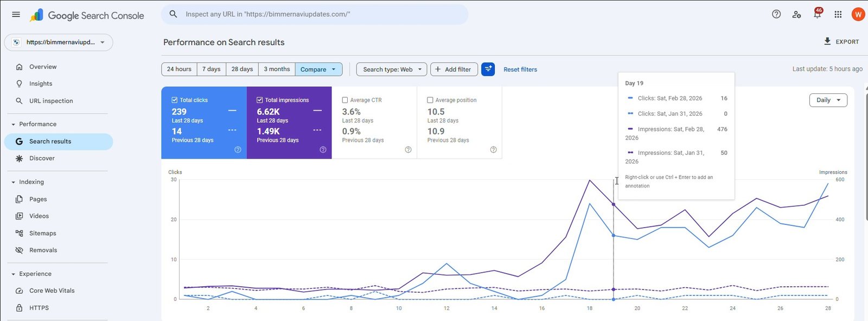Click the URL inspection magnifier icon
The height and width of the screenshot is (321, 868).
coord(20,101)
